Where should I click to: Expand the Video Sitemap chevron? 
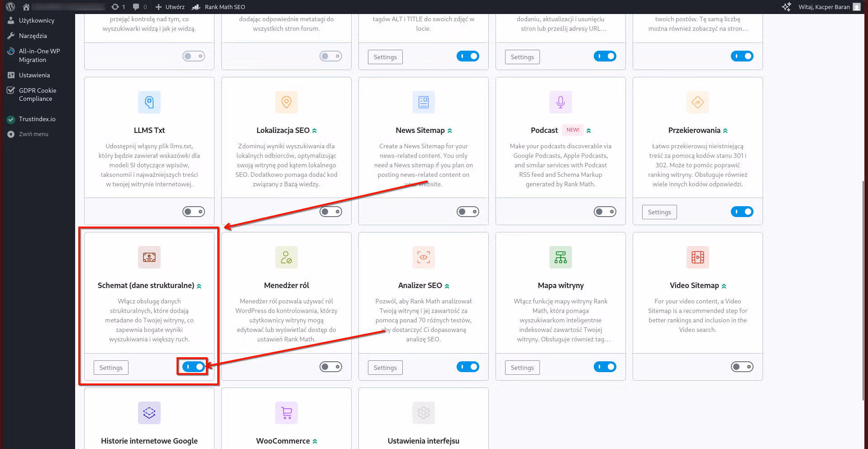click(x=724, y=285)
